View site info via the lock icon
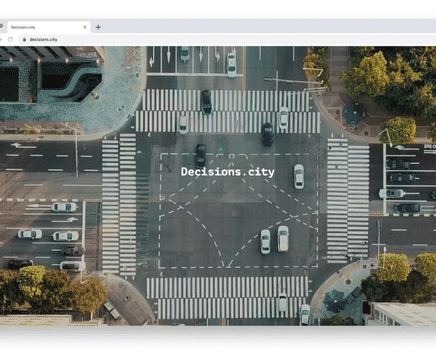The image size is (436, 361). tap(24, 39)
